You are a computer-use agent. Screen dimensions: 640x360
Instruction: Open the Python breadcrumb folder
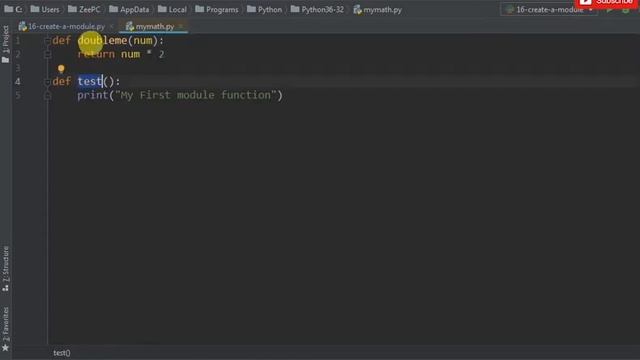tap(264, 9)
